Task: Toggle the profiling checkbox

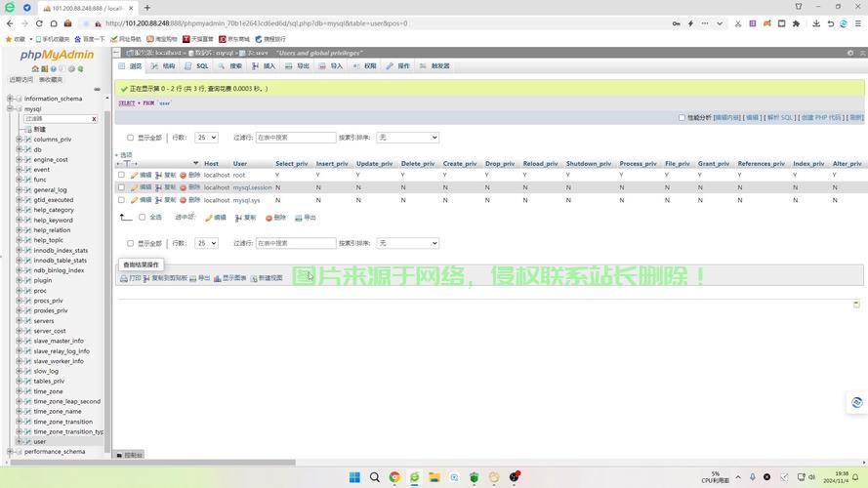Action: pyautogui.click(x=682, y=117)
